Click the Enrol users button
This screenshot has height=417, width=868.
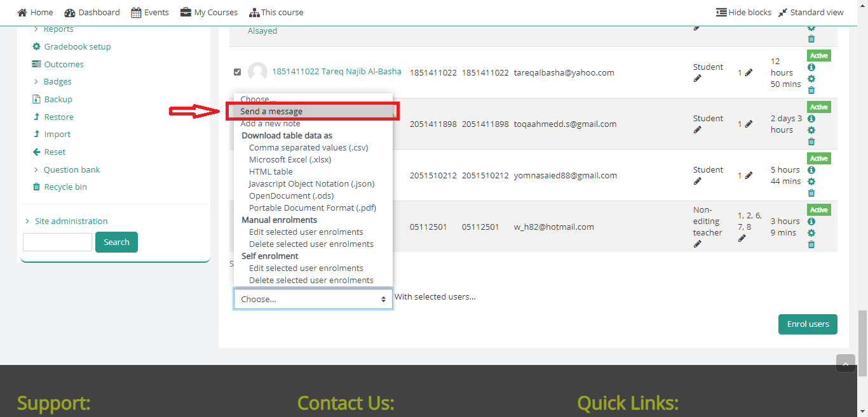click(808, 324)
